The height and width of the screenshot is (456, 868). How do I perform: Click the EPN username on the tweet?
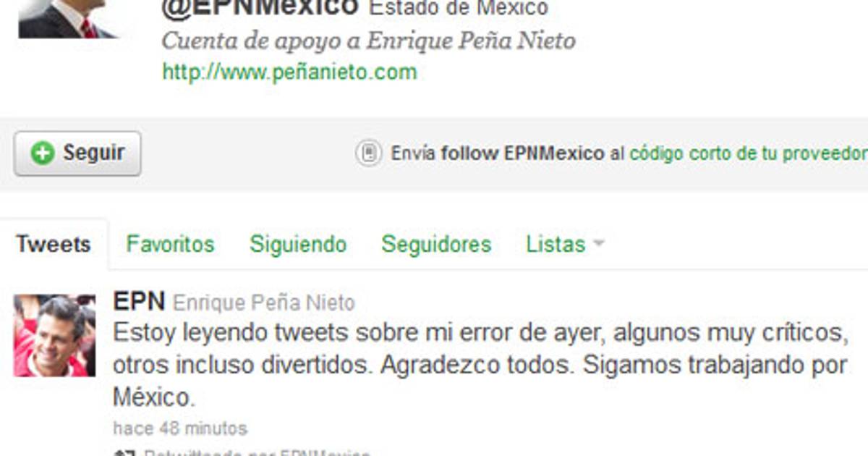[139, 301]
